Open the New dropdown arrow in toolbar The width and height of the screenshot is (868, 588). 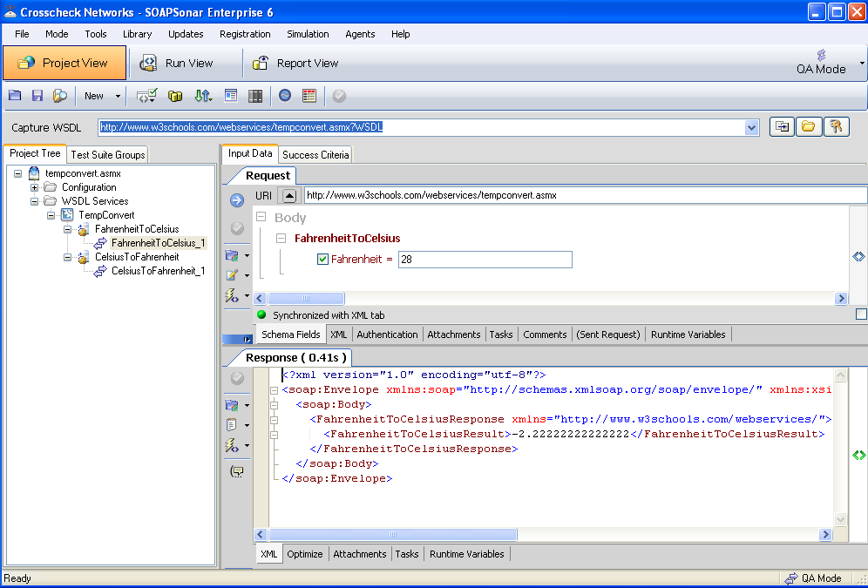click(119, 96)
